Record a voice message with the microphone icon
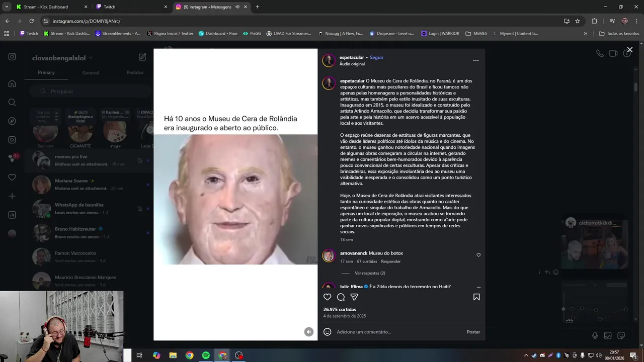The image size is (644, 362). coord(595,335)
